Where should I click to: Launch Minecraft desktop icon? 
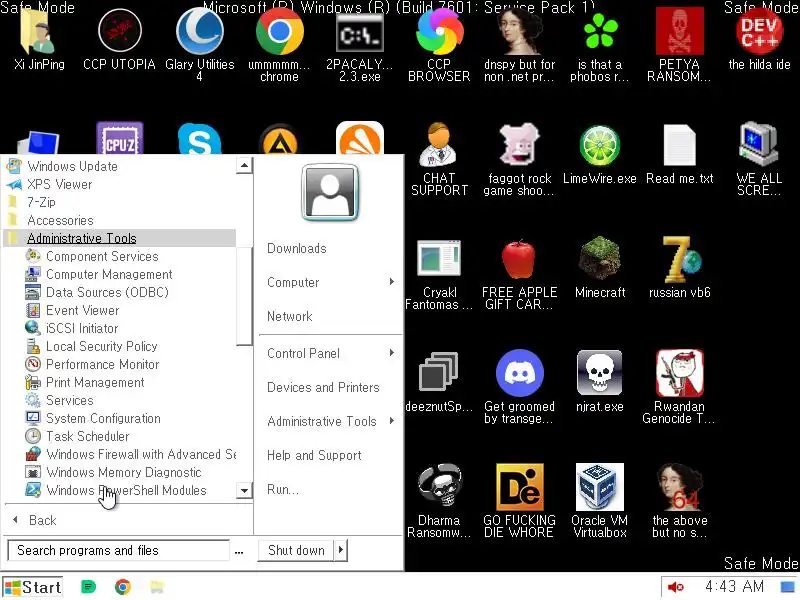pos(600,258)
